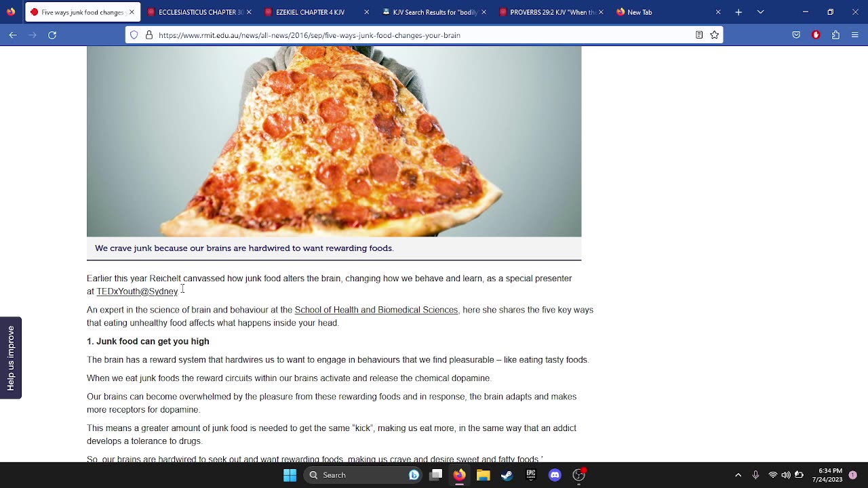
Task: Open Task View on the taskbar
Action: (x=436, y=475)
